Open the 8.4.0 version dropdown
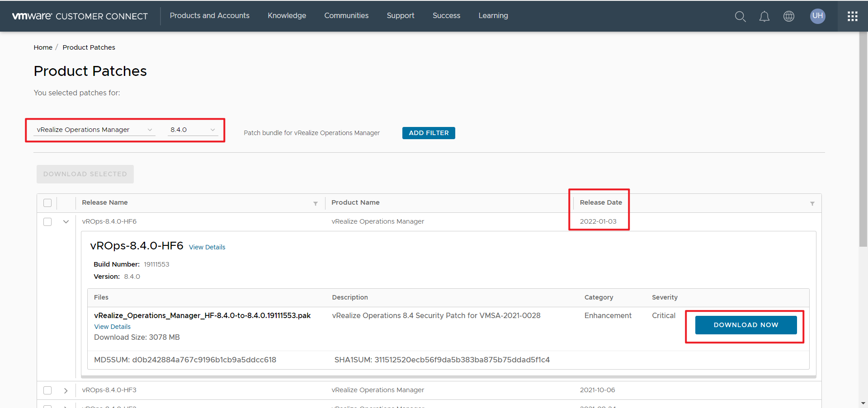This screenshot has height=408, width=868. pos(193,130)
